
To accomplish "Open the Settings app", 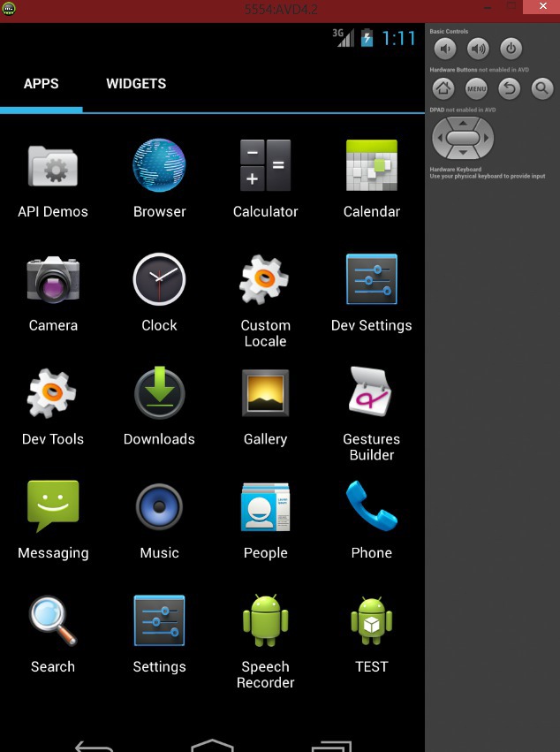I will pyautogui.click(x=159, y=635).
